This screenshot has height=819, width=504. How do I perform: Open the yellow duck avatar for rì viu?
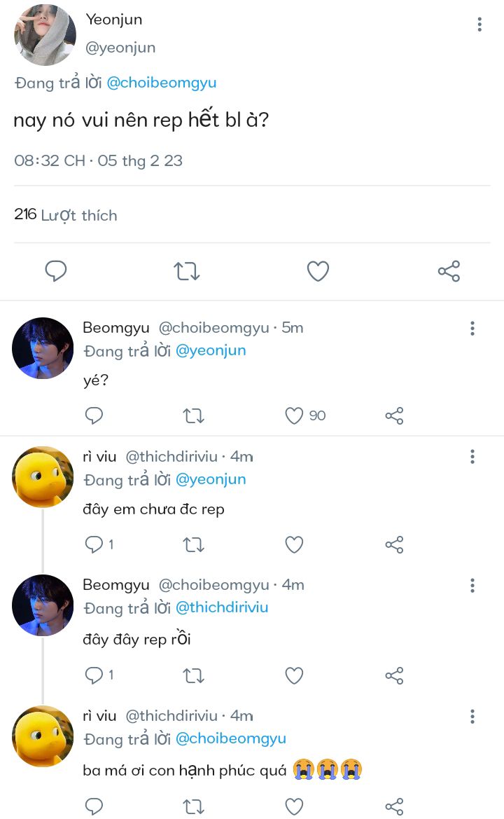click(43, 477)
